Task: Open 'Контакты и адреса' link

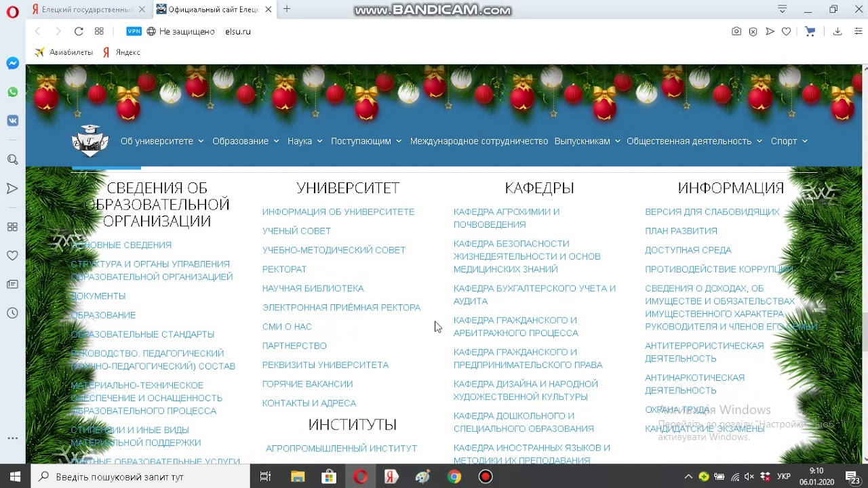Action: click(x=309, y=403)
